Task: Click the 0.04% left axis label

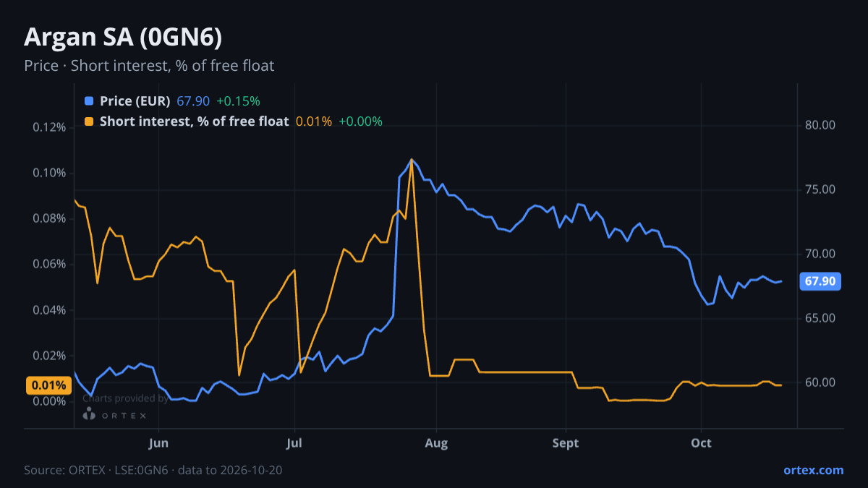Action: pyautogui.click(x=49, y=310)
